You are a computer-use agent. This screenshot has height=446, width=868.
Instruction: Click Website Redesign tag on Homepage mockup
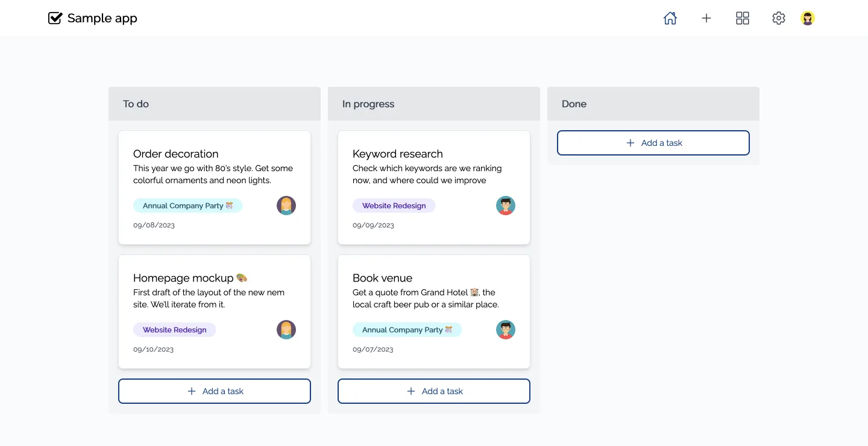[174, 330]
